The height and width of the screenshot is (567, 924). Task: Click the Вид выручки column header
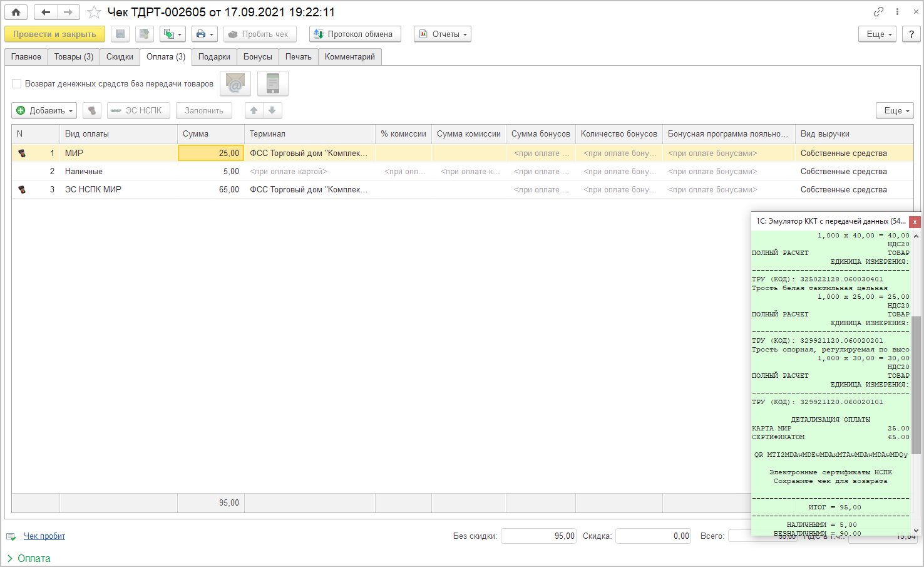[x=854, y=134]
